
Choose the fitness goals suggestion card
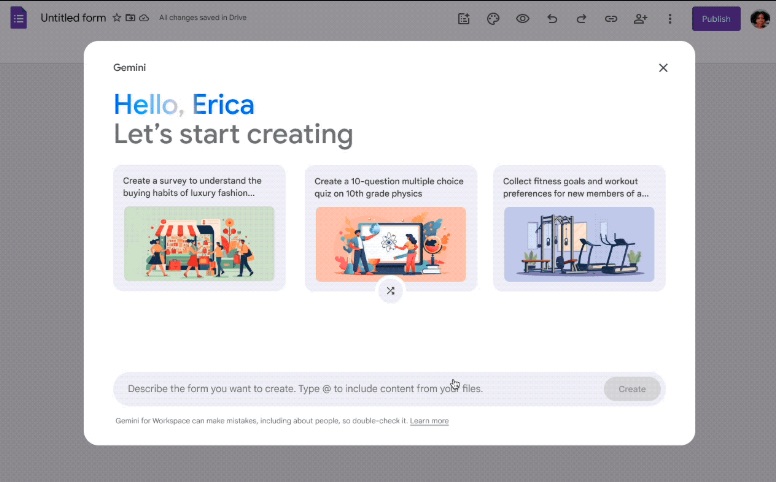(579, 228)
